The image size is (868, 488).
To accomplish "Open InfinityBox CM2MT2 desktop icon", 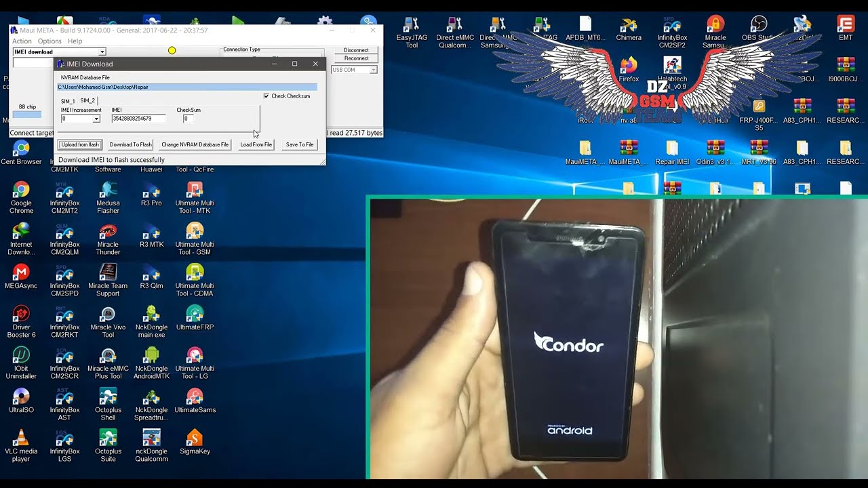I will click(x=64, y=198).
